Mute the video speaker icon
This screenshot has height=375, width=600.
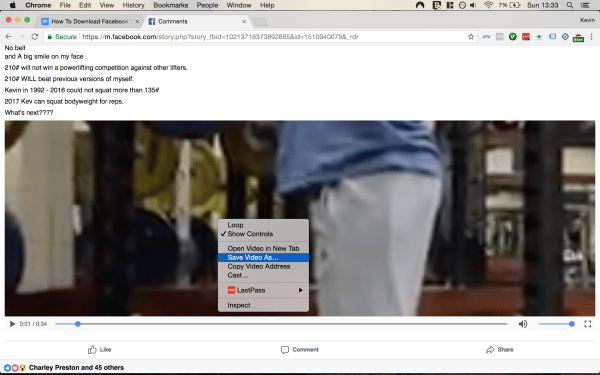(x=523, y=324)
